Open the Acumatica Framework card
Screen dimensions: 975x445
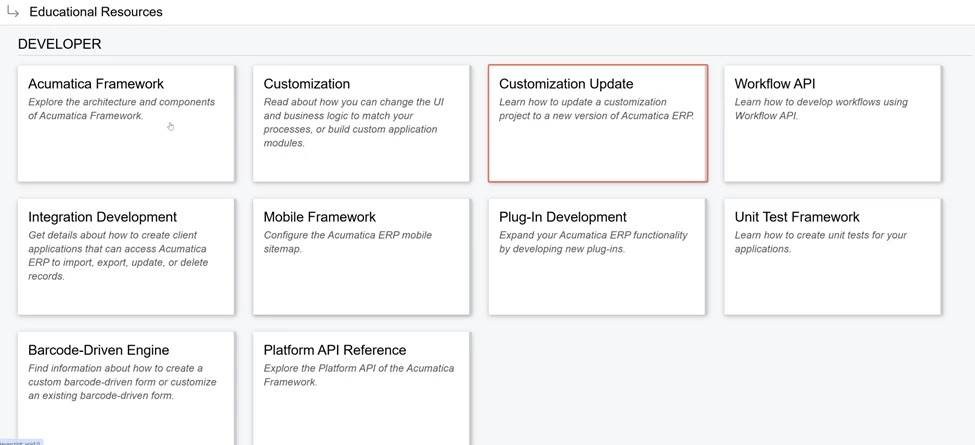(126, 123)
